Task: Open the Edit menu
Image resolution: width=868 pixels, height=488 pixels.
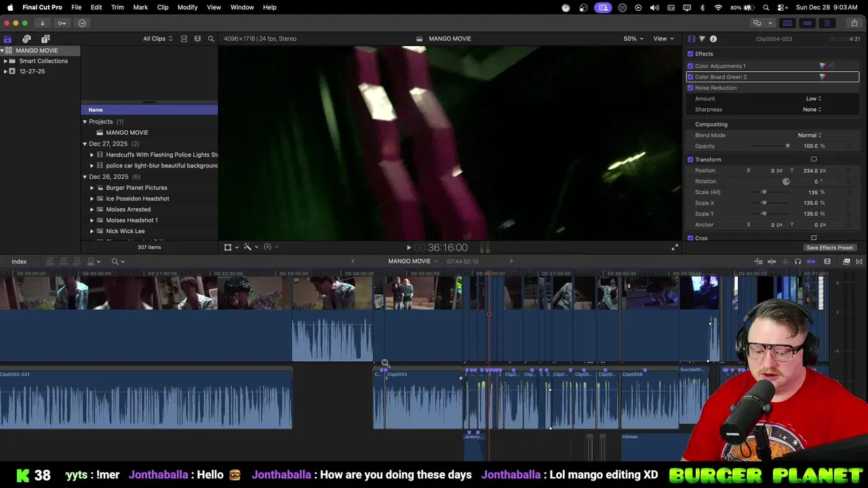Action: click(x=96, y=7)
